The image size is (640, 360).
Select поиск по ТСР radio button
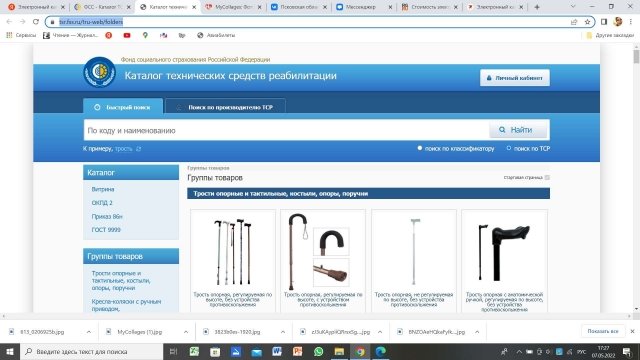(509, 148)
